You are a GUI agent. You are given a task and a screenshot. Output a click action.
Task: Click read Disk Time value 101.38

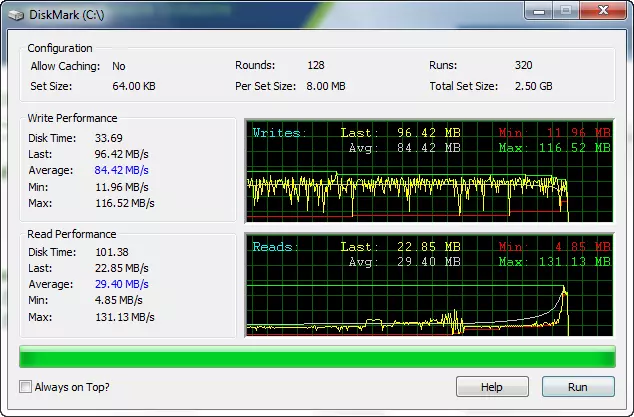click(x=112, y=252)
